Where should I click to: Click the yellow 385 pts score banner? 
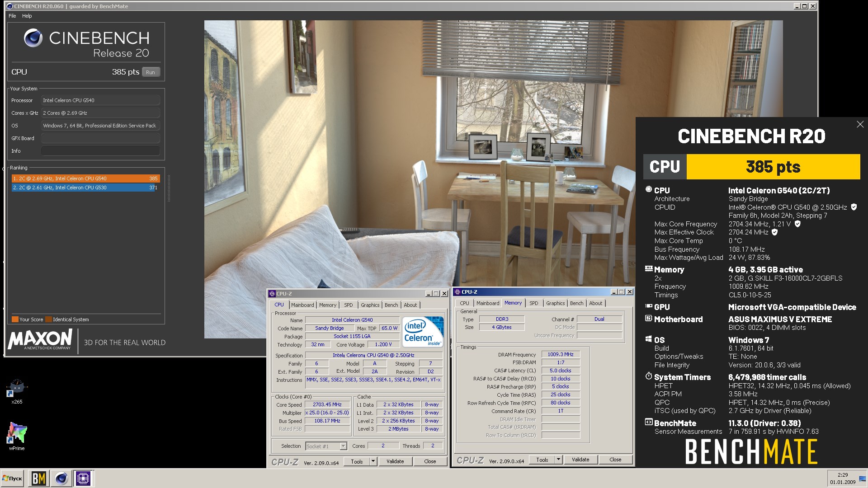pyautogui.click(x=773, y=167)
